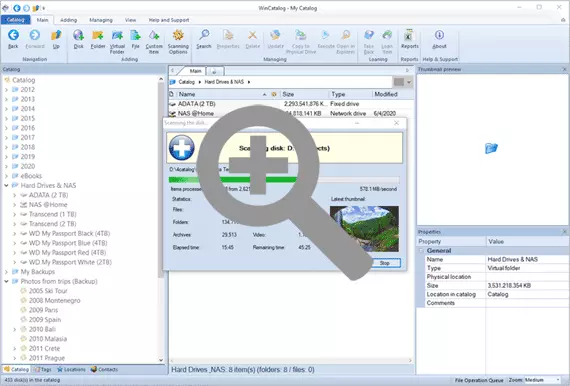Viewport: 570px width, 386px height.
Task: Click Copy to Physical Drive icon
Action: tap(301, 35)
